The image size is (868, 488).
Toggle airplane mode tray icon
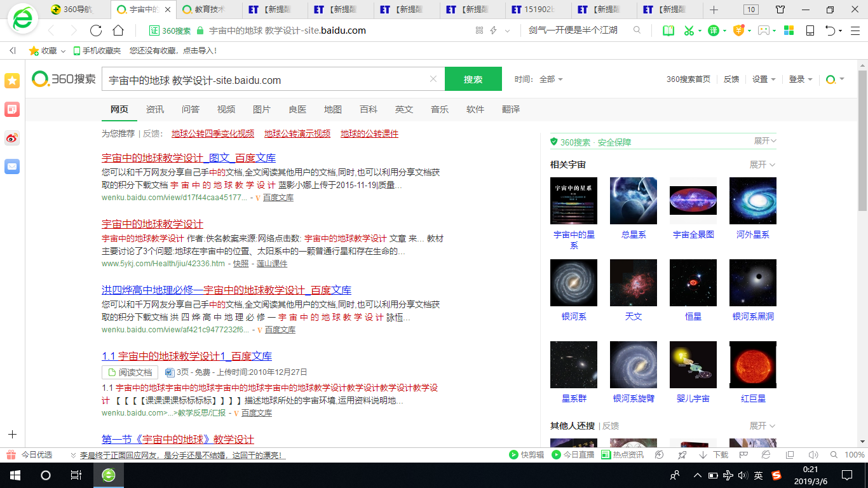coord(728,475)
